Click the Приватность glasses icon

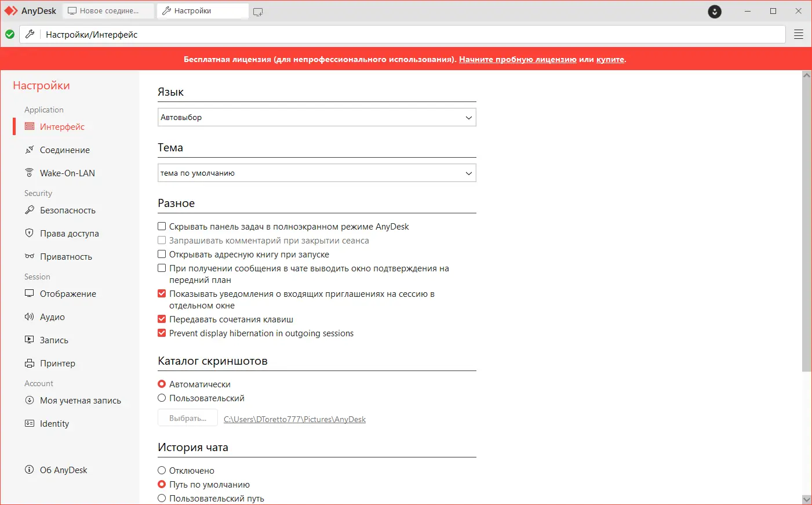tap(30, 256)
